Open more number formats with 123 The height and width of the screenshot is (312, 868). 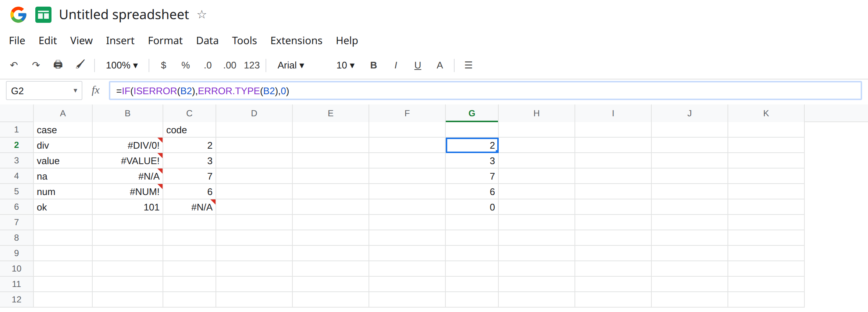coord(252,65)
